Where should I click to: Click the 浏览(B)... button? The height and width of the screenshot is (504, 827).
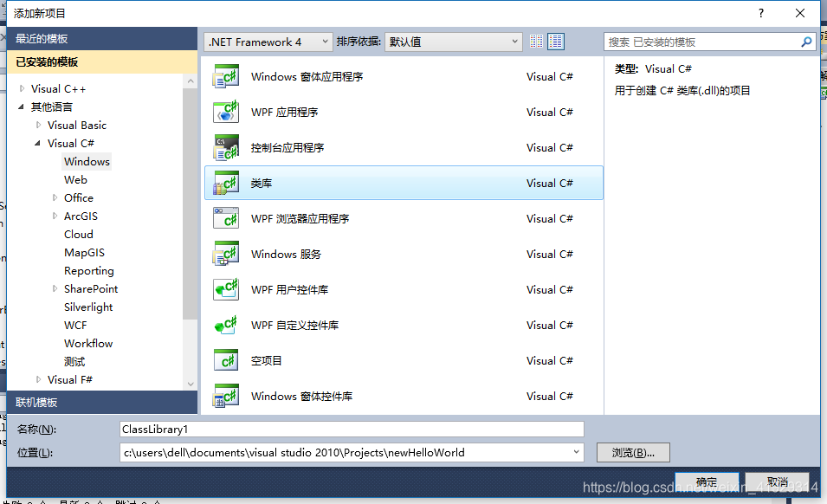coord(633,452)
